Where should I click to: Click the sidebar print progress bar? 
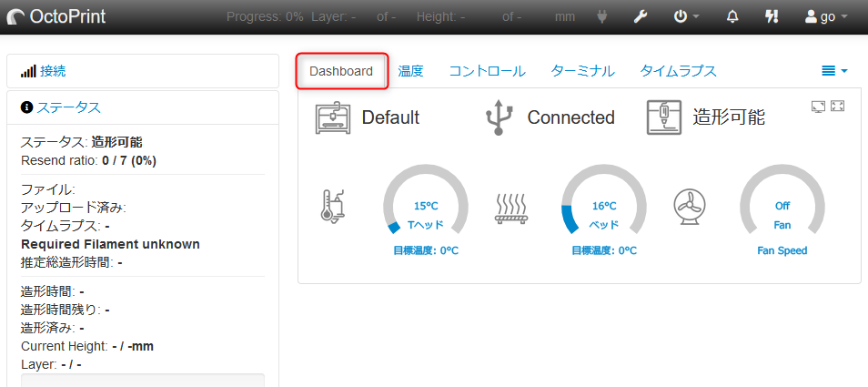pos(143,381)
